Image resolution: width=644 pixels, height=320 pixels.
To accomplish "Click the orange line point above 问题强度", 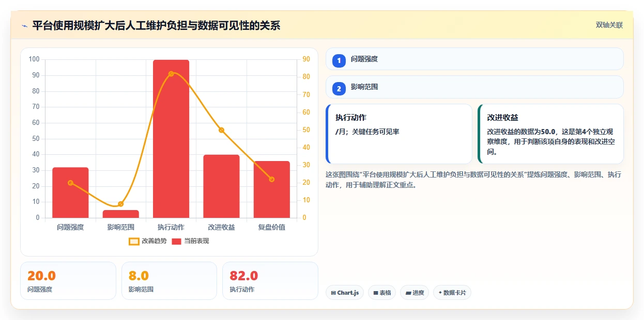I will [70, 183].
